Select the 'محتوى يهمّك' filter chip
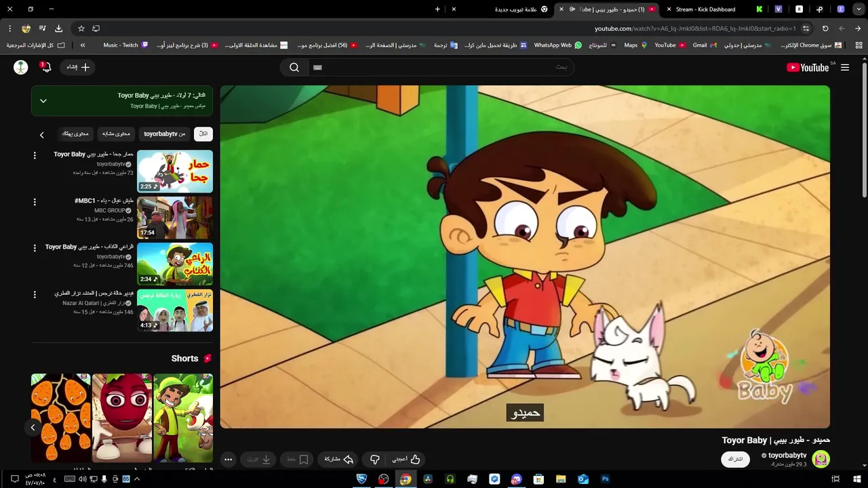This screenshot has width=868, height=488. [75, 134]
